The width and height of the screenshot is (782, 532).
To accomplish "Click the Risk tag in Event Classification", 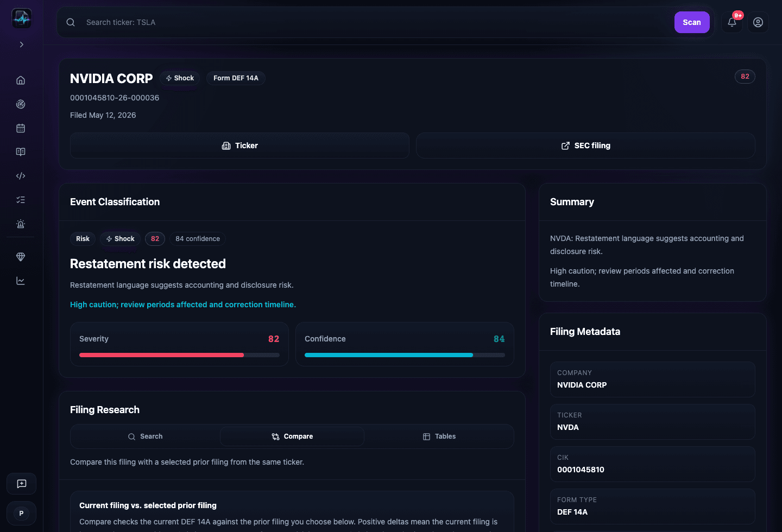I will tap(83, 239).
